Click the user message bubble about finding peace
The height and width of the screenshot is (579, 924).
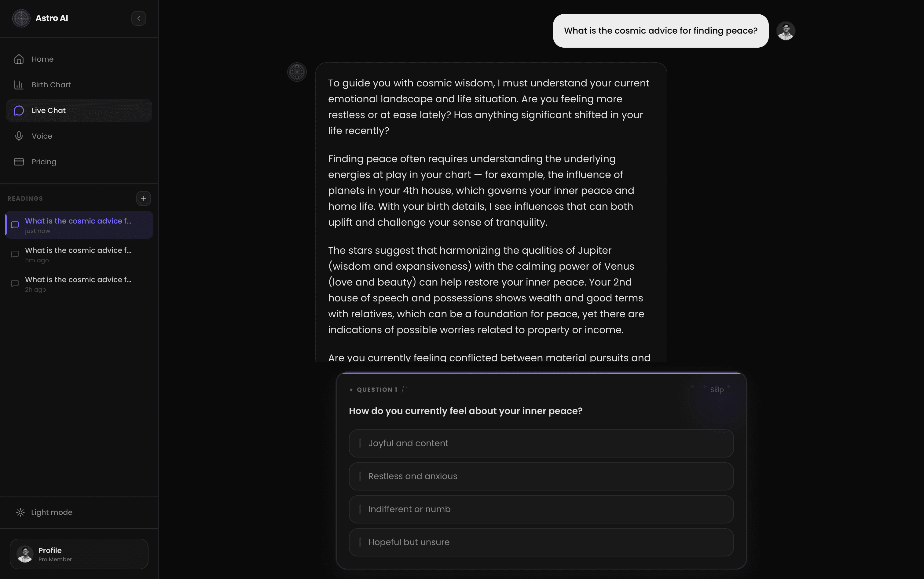pos(660,31)
